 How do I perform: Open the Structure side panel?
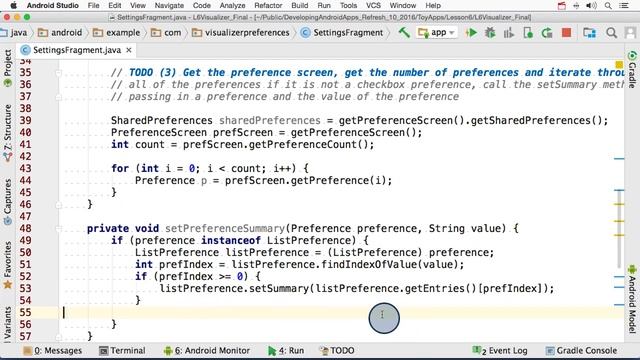7,133
